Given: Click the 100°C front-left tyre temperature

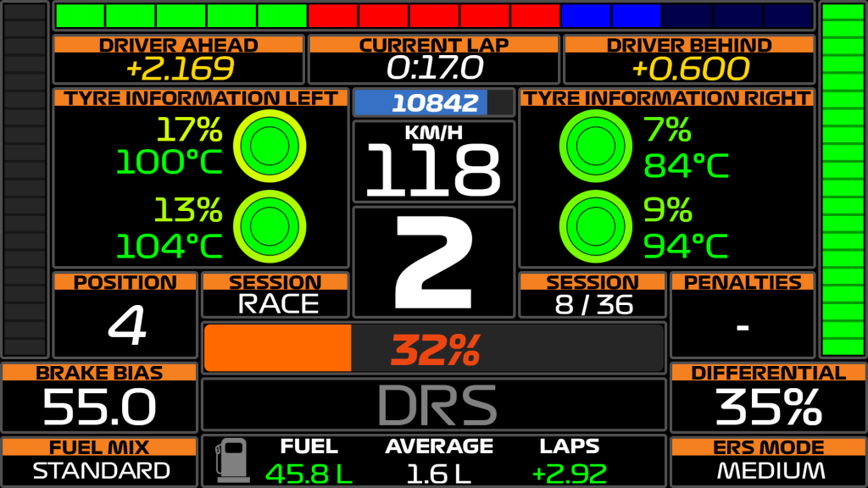Looking at the screenshot, I should 169,162.
